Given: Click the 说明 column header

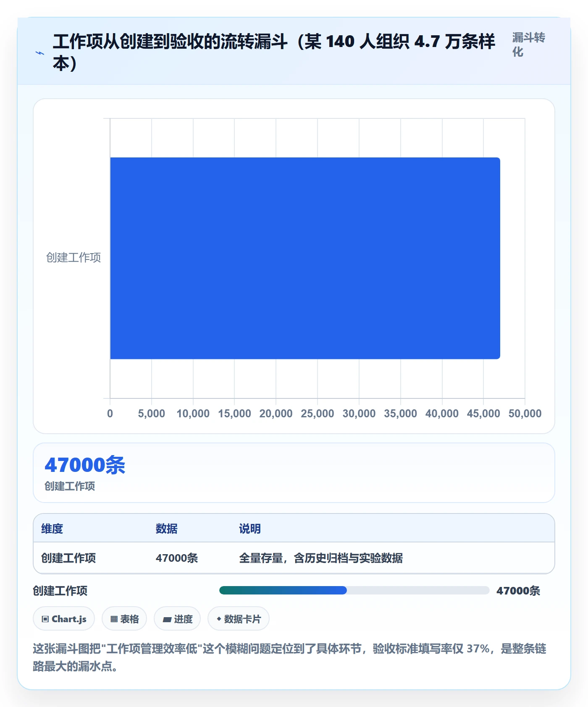Looking at the screenshot, I should [x=250, y=529].
